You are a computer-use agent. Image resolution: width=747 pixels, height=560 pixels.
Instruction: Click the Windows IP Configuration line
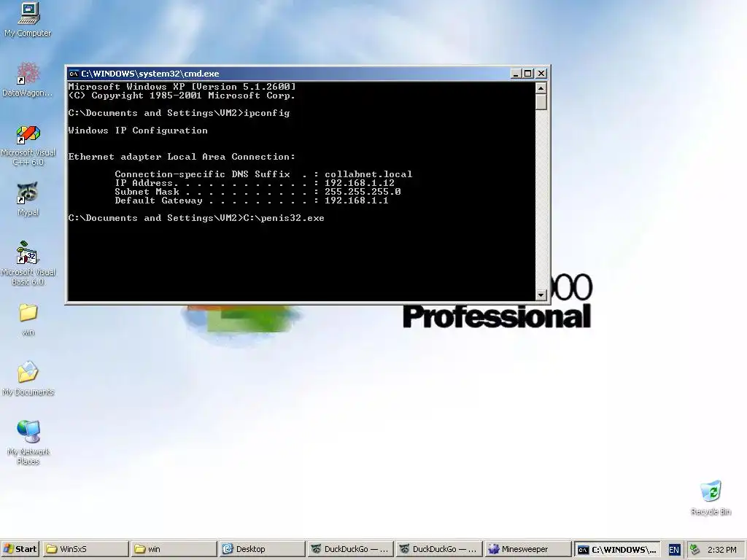138,131
